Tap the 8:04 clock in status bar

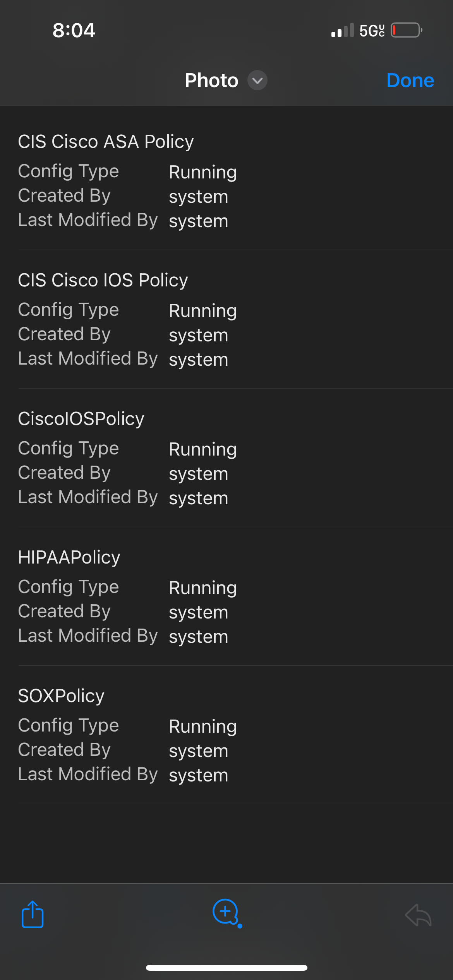[74, 30]
